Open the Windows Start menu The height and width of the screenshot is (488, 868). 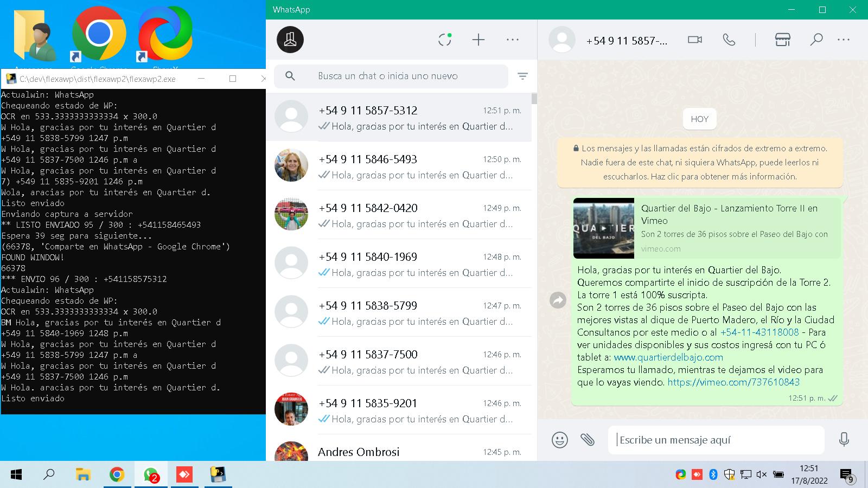pyautogui.click(x=16, y=475)
